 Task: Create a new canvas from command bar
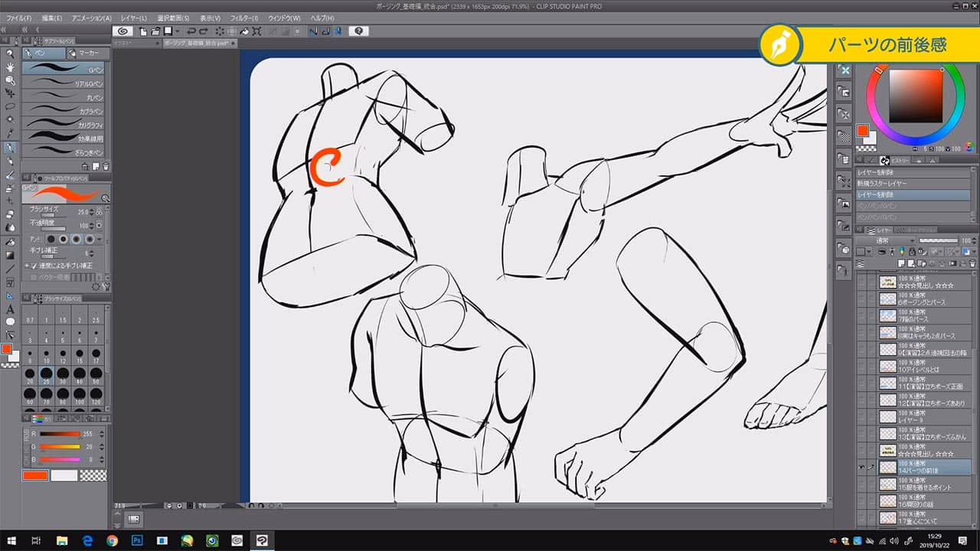coord(143,31)
